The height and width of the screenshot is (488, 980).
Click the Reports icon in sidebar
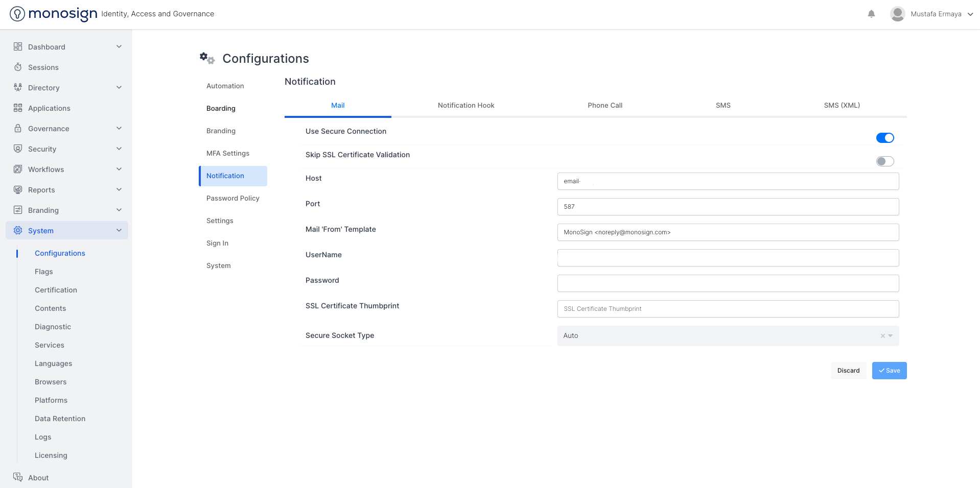click(x=18, y=190)
